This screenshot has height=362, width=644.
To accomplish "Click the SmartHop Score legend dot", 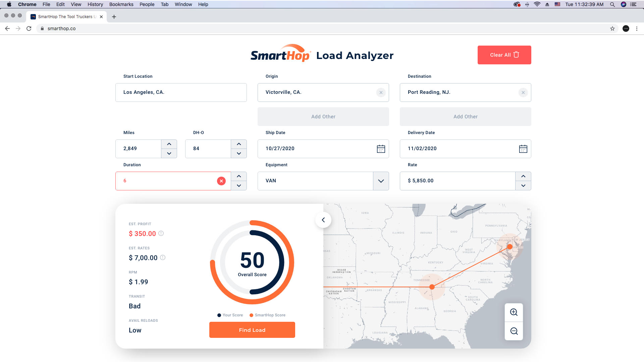I will tap(251, 315).
